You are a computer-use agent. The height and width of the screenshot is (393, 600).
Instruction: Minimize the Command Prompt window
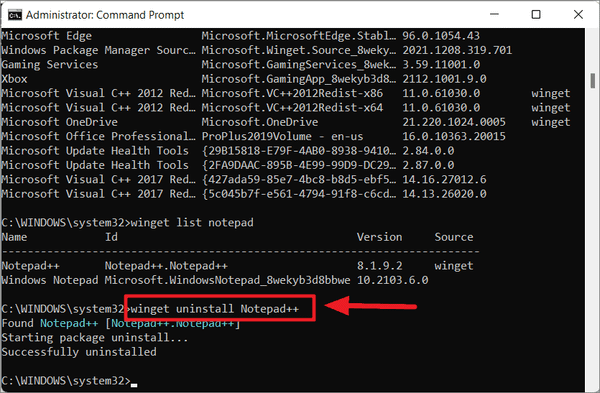point(494,15)
